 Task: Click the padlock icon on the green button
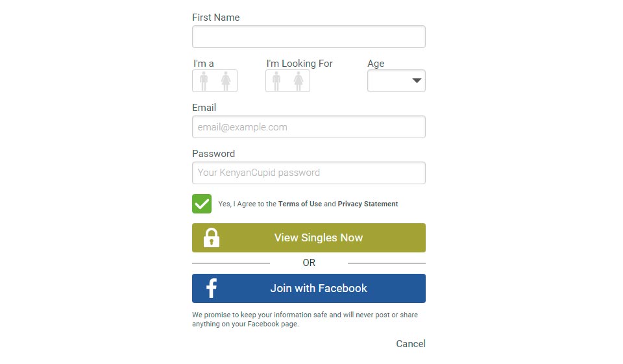[212, 238]
